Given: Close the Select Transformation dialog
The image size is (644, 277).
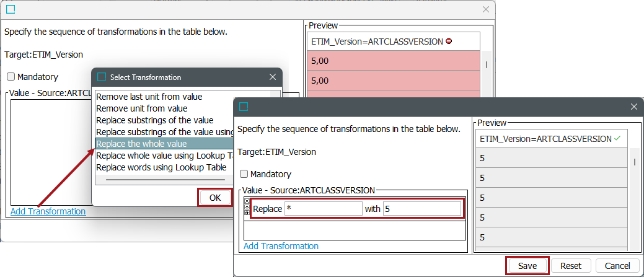Looking at the screenshot, I should click(x=273, y=77).
